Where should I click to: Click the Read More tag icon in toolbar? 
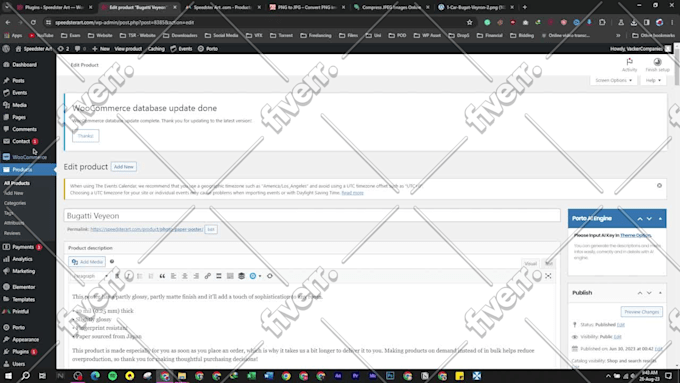tap(219, 276)
